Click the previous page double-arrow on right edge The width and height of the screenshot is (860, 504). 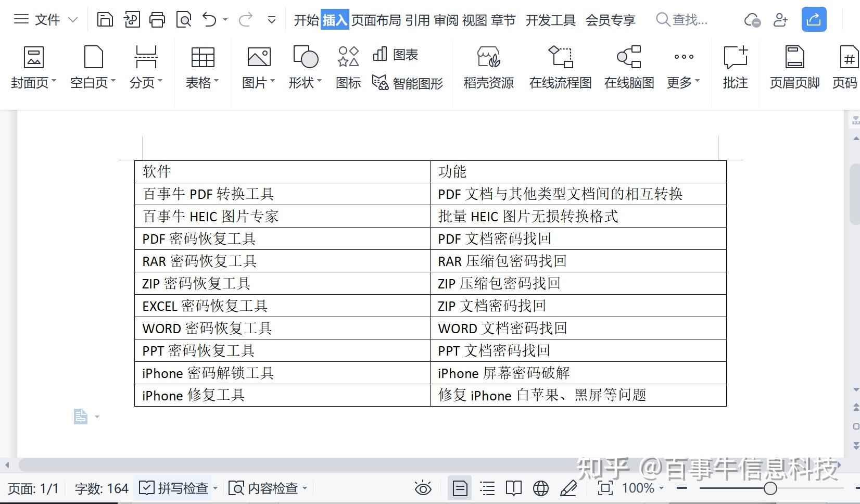(856, 407)
